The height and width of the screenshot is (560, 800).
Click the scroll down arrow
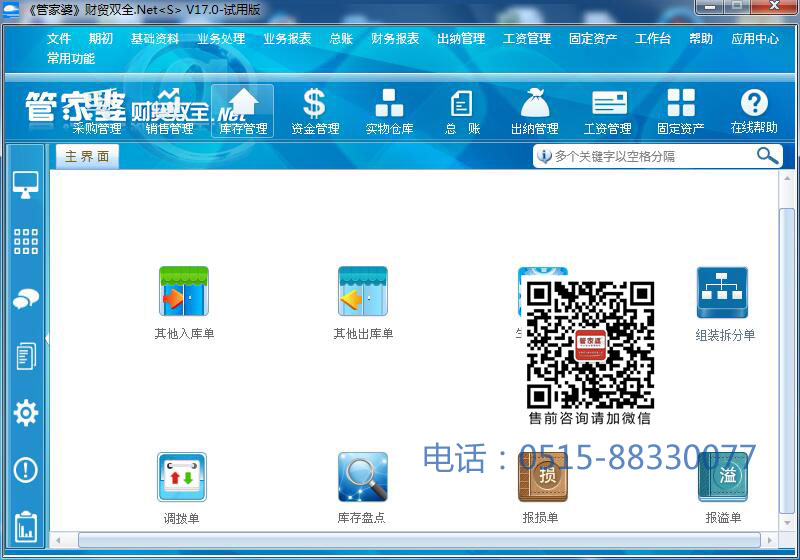coord(786,523)
